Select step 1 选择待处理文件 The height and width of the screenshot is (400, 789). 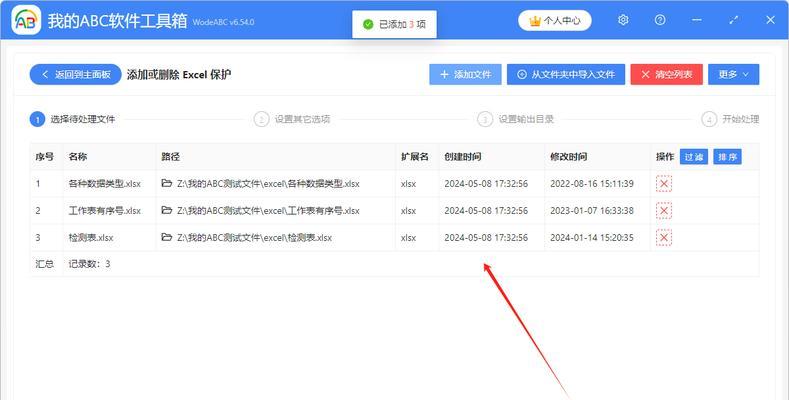tap(72, 119)
